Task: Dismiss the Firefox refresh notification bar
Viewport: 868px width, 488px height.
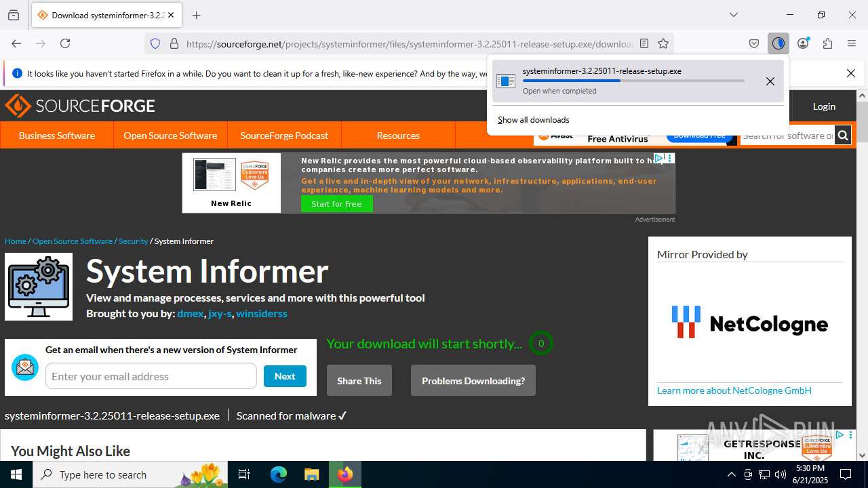Action: (851, 73)
